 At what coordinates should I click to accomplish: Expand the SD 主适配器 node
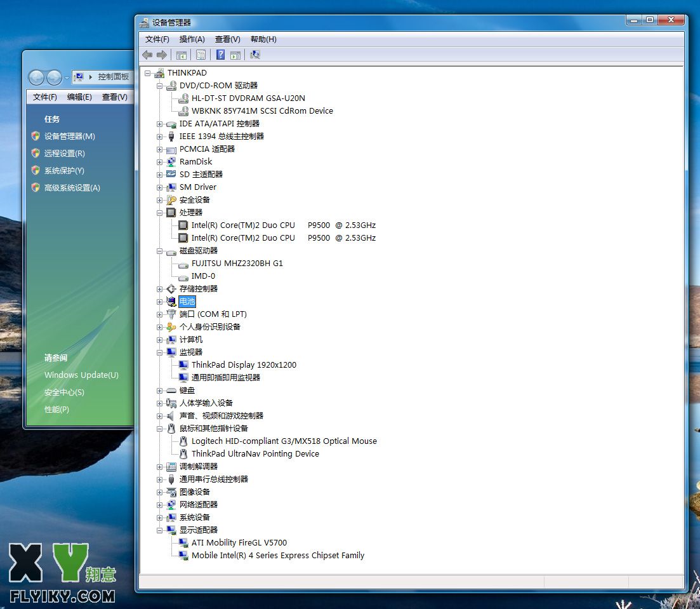tap(159, 175)
